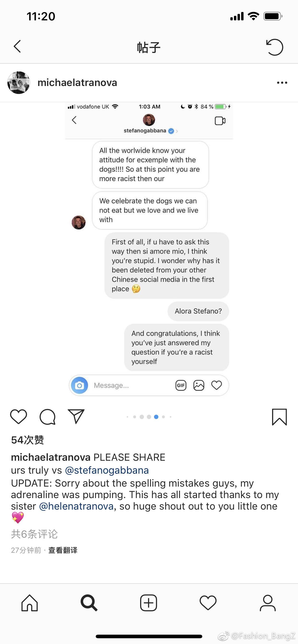Open the profile tab
The width and height of the screenshot is (298, 644).
point(268,603)
